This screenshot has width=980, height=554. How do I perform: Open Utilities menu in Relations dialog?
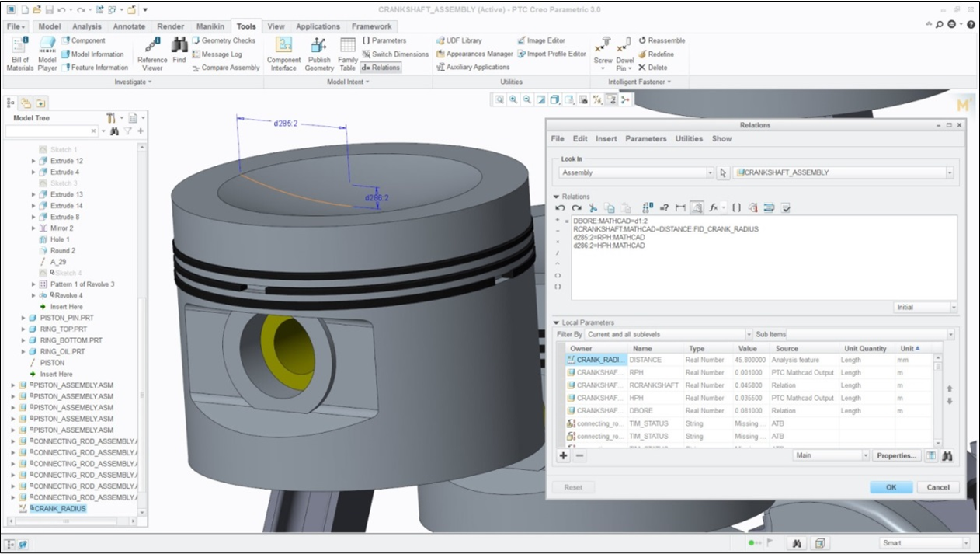click(x=689, y=138)
